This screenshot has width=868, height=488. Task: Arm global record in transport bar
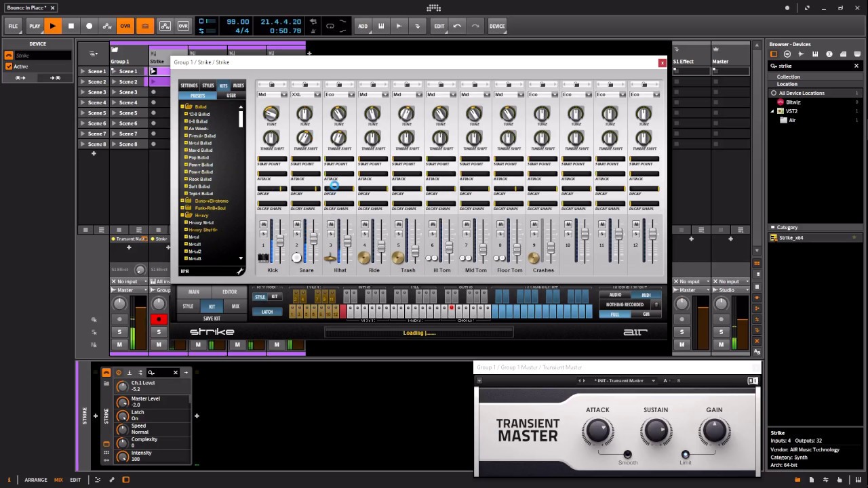89,26
